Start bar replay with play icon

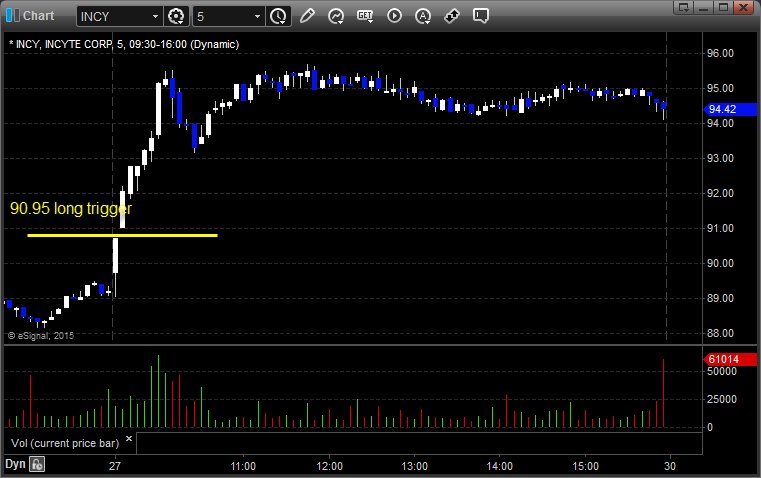[394, 16]
